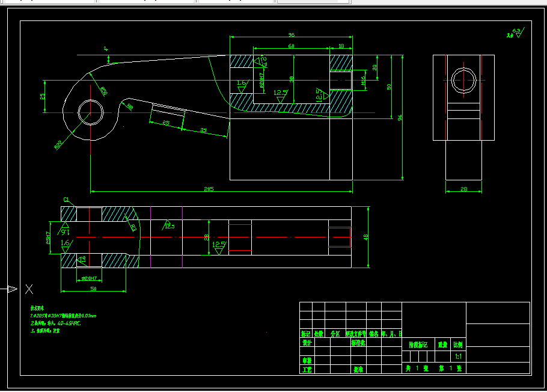
Task: Select the 工艺 label in the title block
Action: pyautogui.click(x=307, y=369)
